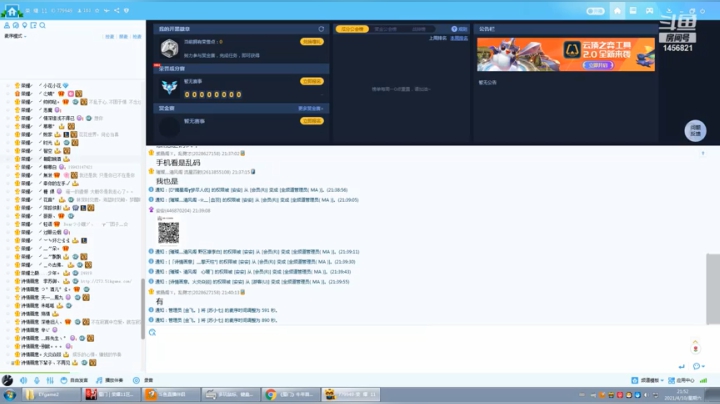Click the notes icon above user list
Viewport: 720px width, 404px height.
coord(34,25)
